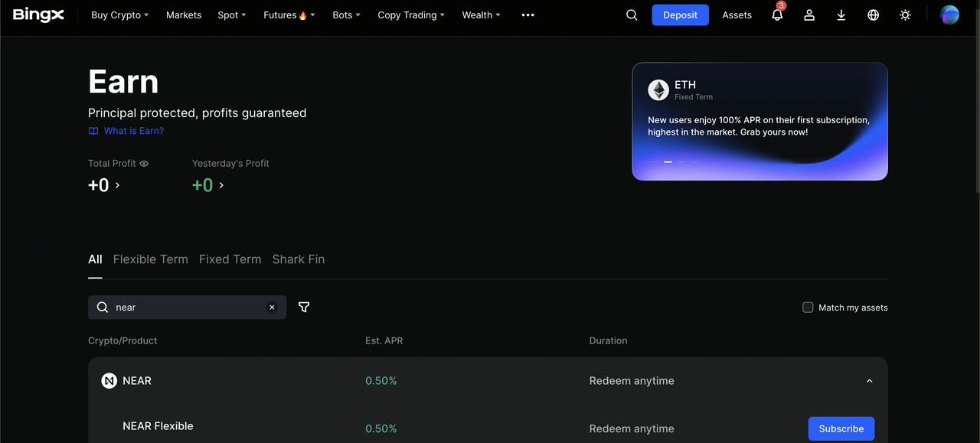Screen dimensions: 980x443
Task: Open the user account profile icon
Action: 809,15
